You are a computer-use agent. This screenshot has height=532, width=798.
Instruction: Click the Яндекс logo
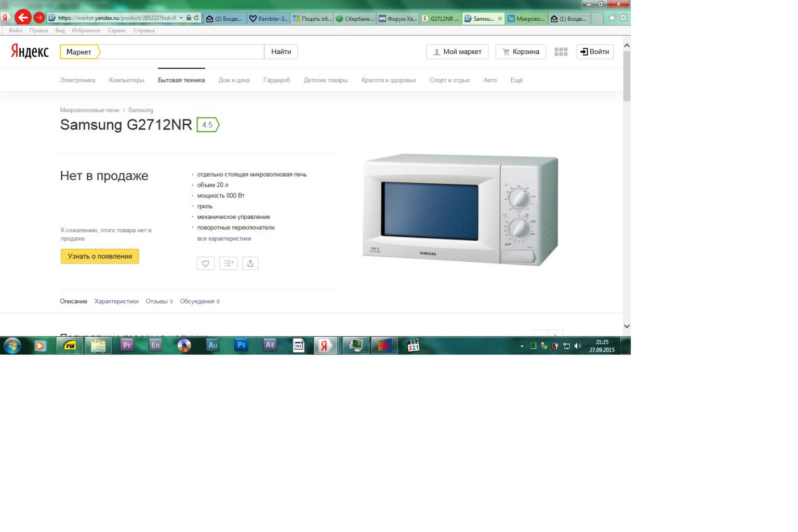tap(30, 51)
